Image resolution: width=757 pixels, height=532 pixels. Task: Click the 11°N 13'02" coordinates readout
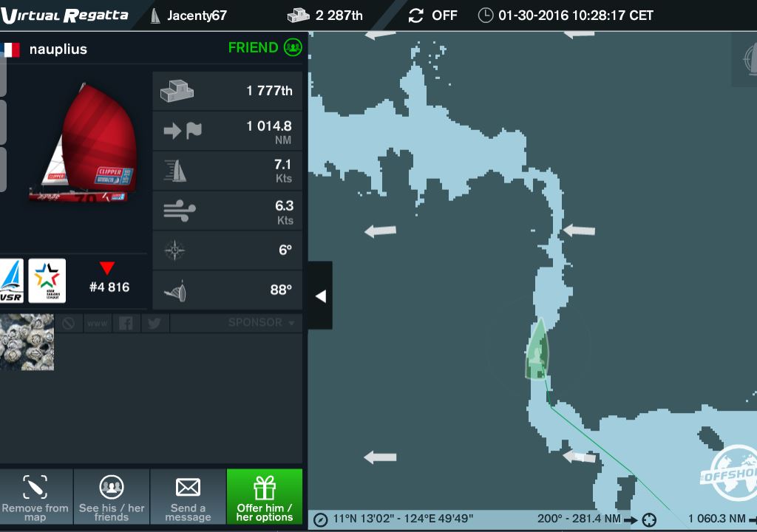pos(403,519)
